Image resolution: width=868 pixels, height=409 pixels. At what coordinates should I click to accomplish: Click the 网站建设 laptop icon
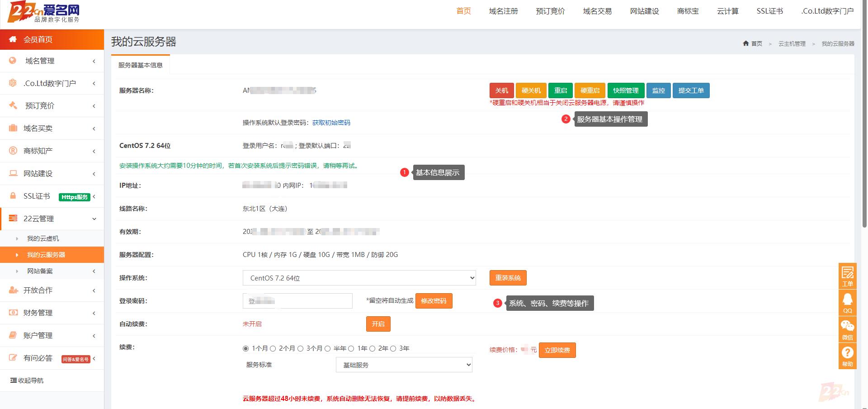pos(13,173)
